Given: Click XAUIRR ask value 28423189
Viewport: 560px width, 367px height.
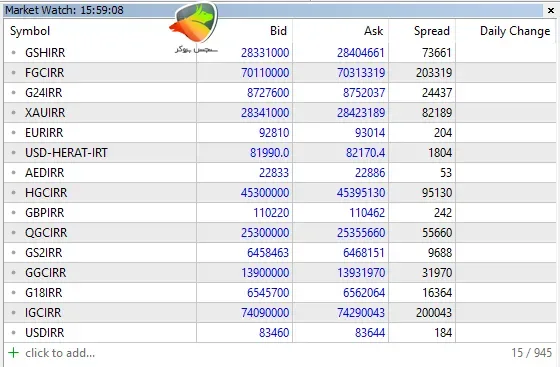Looking at the screenshot, I should 361,113.
